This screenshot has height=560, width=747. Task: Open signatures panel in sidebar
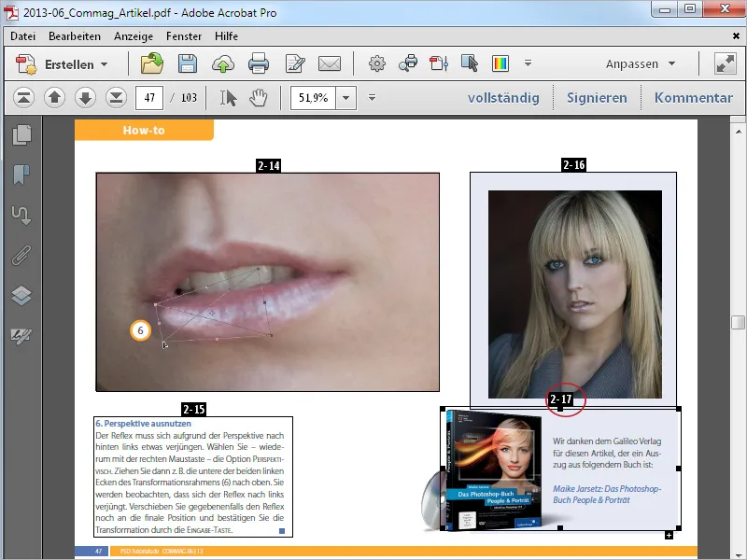pyautogui.click(x=21, y=336)
